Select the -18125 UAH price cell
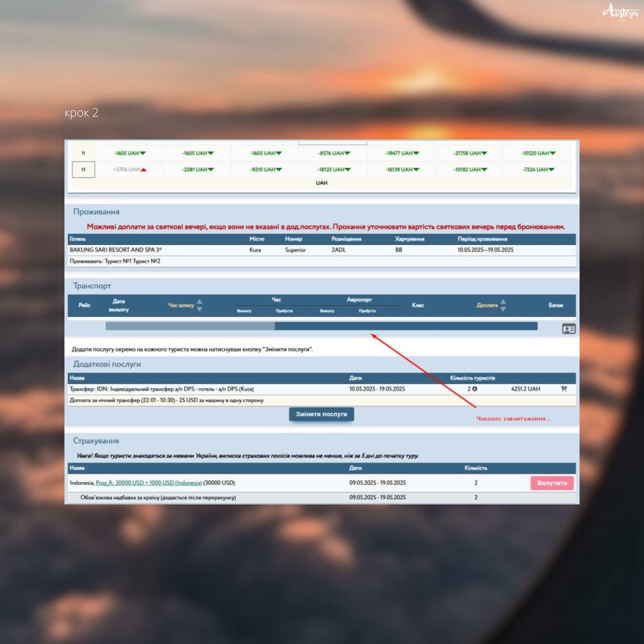 [334, 170]
